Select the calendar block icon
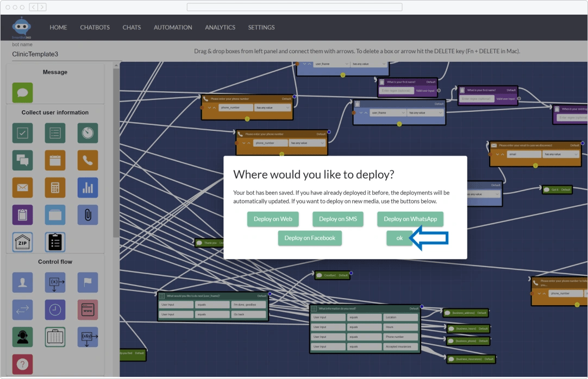 click(x=55, y=160)
